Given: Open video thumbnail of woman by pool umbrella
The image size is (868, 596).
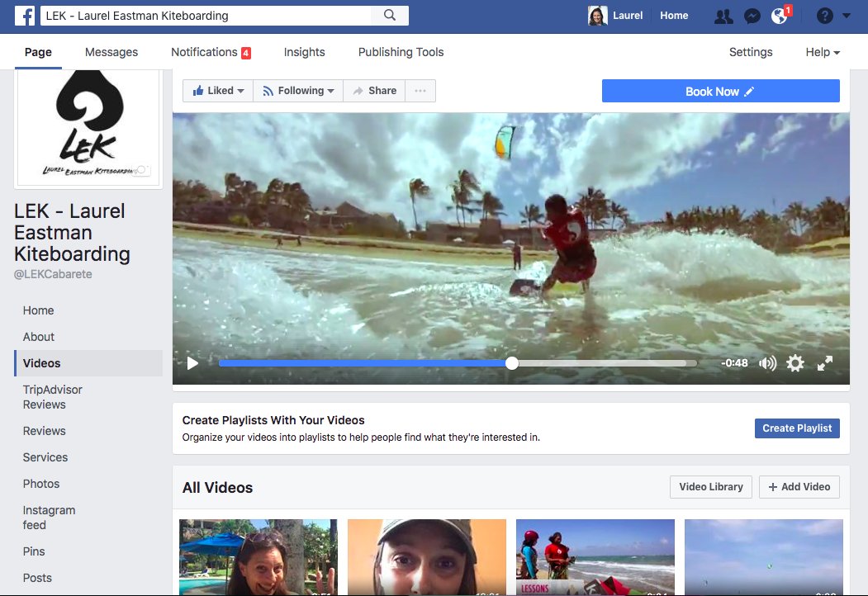Looking at the screenshot, I should point(258,556).
